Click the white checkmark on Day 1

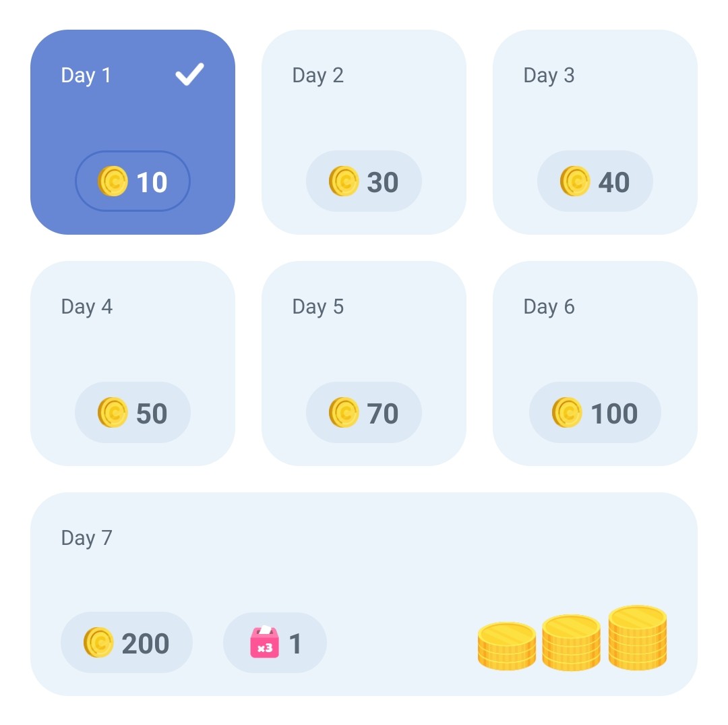pos(189,74)
